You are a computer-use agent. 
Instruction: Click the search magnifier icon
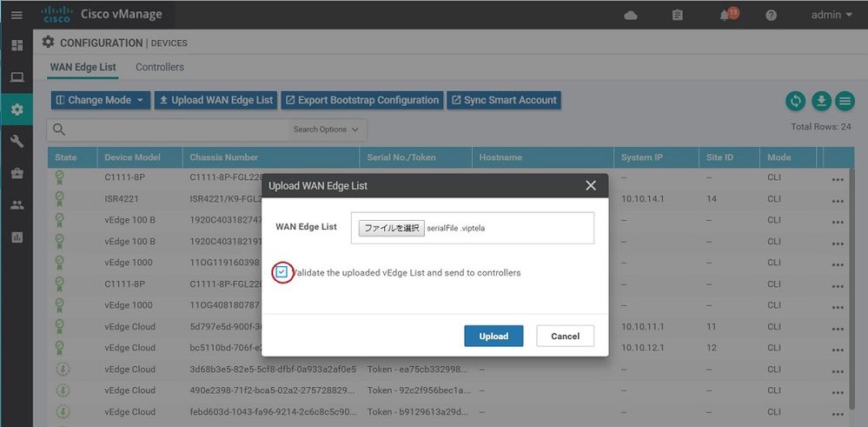tap(59, 130)
